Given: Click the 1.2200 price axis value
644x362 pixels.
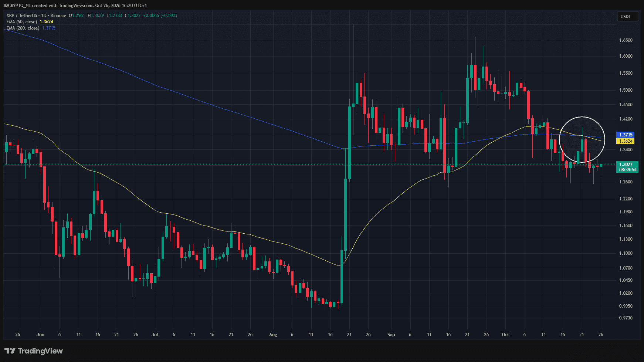Looking at the screenshot, I should pyautogui.click(x=626, y=199).
